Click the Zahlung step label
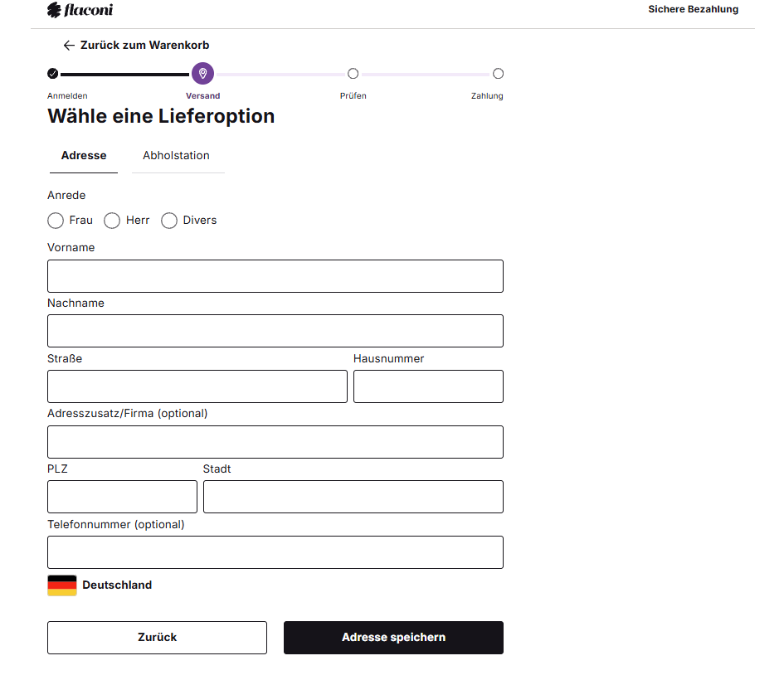Screen dimensions: 784x680 [487, 96]
